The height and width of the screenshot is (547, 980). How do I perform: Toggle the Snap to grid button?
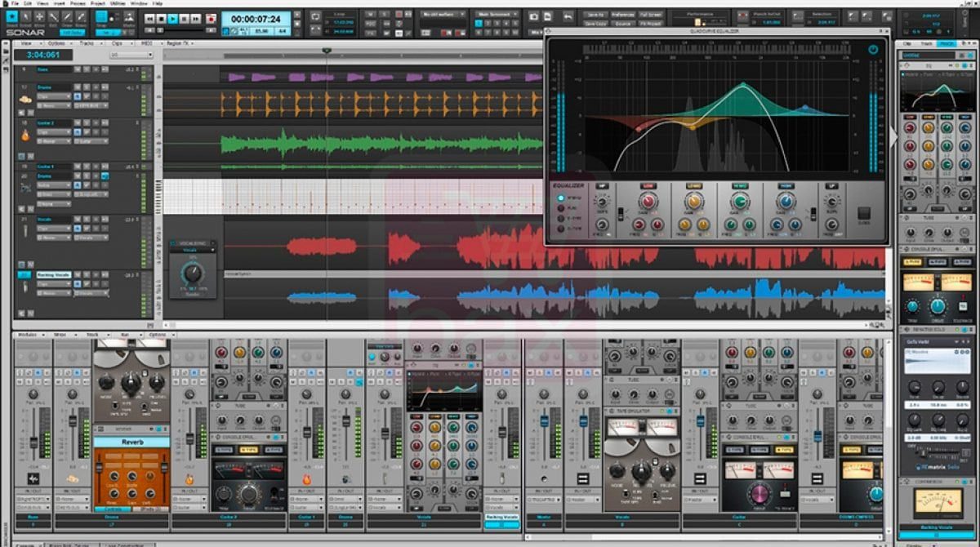pyautogui.click(x=101, y=17)
